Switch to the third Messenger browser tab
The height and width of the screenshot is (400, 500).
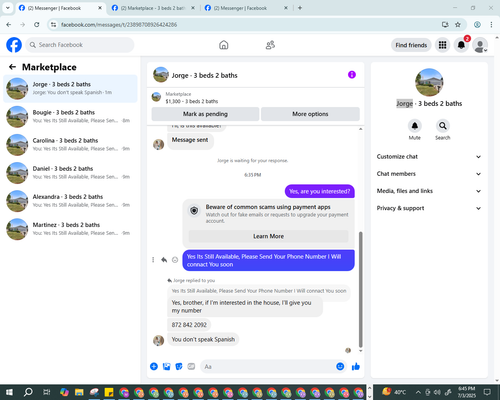(247, 8)
